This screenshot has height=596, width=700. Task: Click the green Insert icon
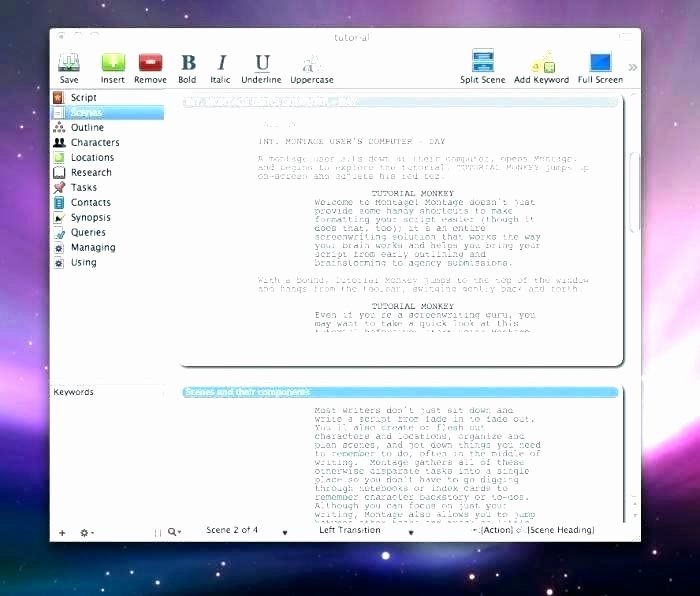112,67
